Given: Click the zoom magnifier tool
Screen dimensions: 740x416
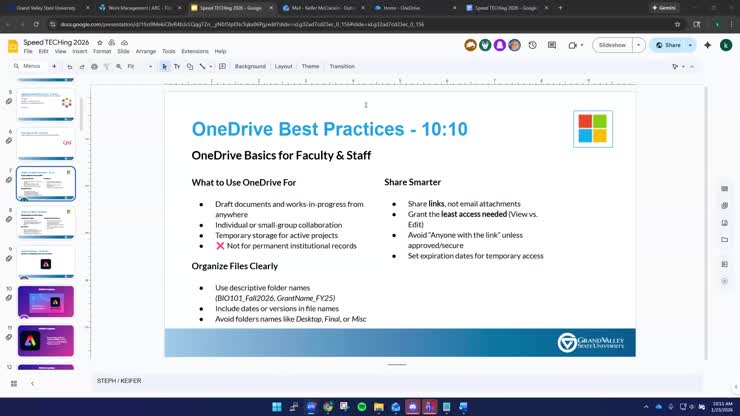Looking at the screenshot, I should click(119, 67).
